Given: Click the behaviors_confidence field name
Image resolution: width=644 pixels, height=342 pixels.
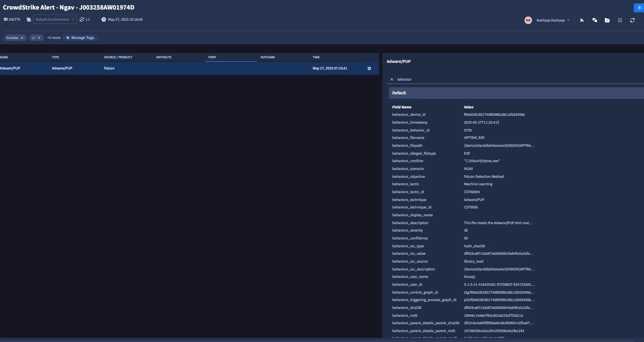Looking at the screenshot, I should click(410, 238).
